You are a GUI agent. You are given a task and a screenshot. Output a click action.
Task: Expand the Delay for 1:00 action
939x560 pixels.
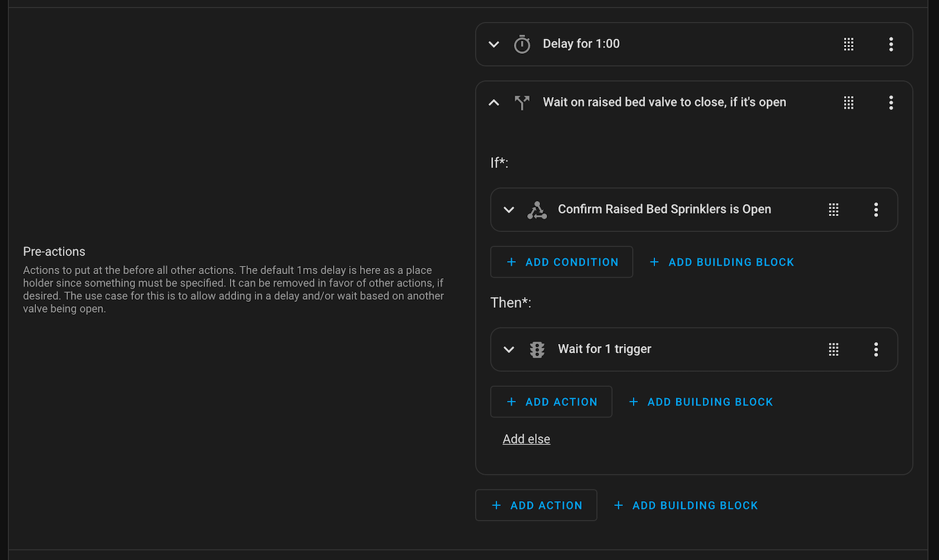tap(494, 44)
